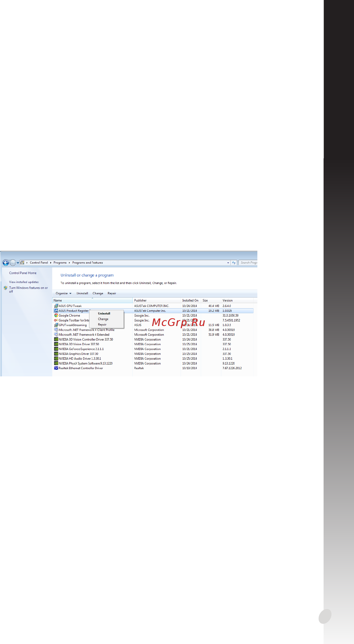Open Control Panel Home link
The width and height of the screenshot is (354, 644).
(x=23, y=273)
